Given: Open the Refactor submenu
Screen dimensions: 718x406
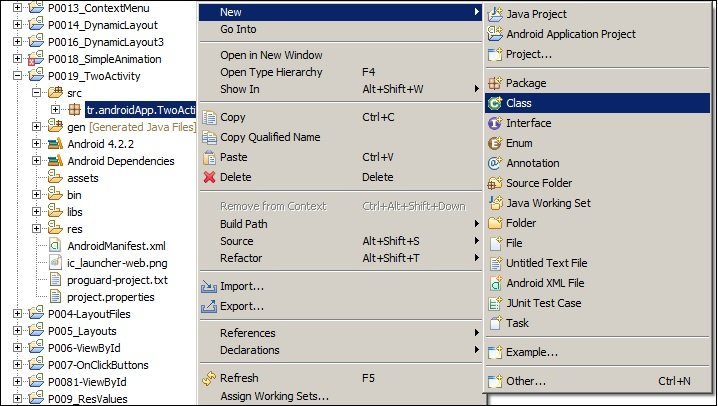Looking at the screenshot, I should click(242, 258).
